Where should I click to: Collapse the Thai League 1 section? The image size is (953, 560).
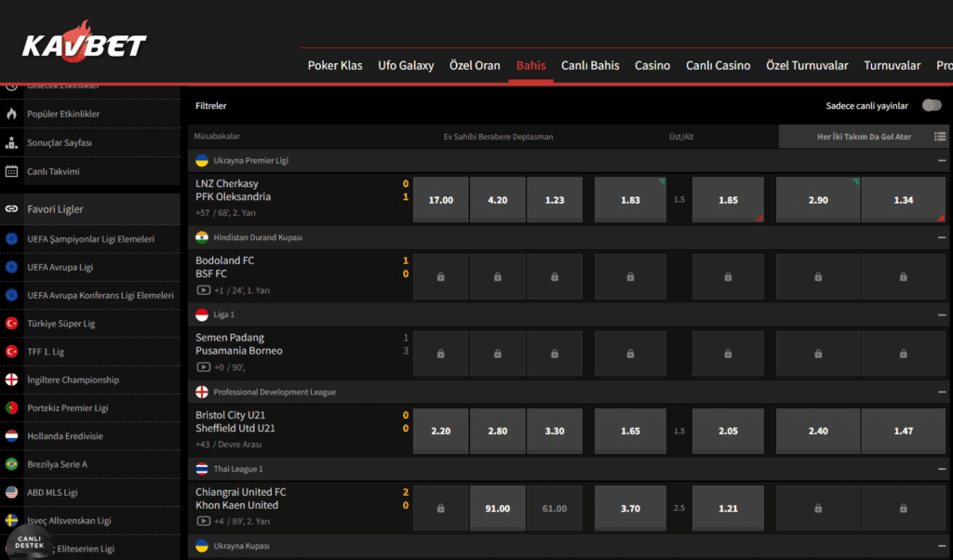coord(942,470)
